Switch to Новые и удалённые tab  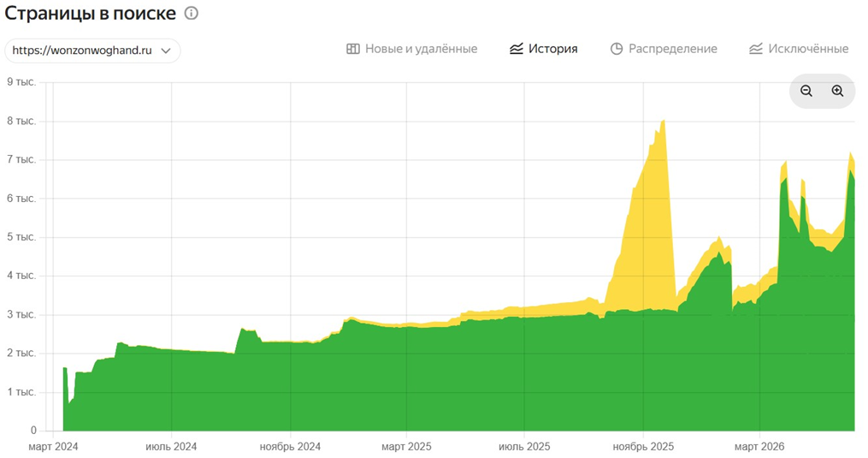point(412,49)
